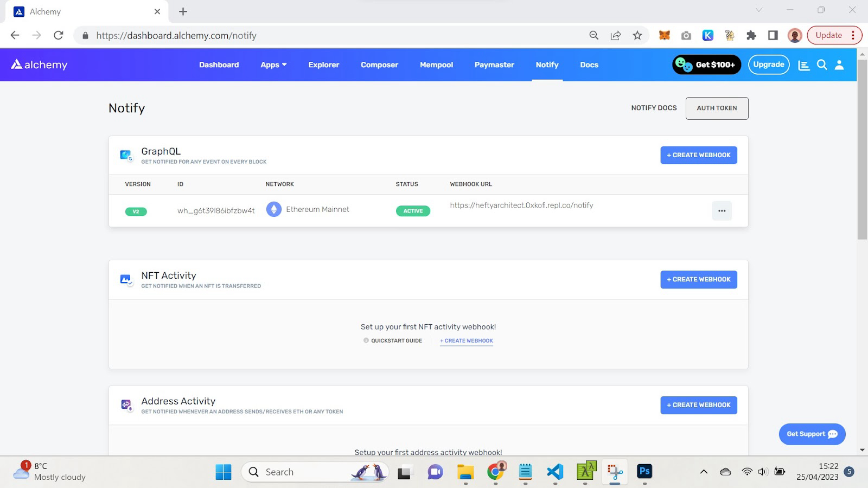868x488 pixels.
Task: Go to the Mempool page
Action: pyautogui.click(x=436, y=65)
